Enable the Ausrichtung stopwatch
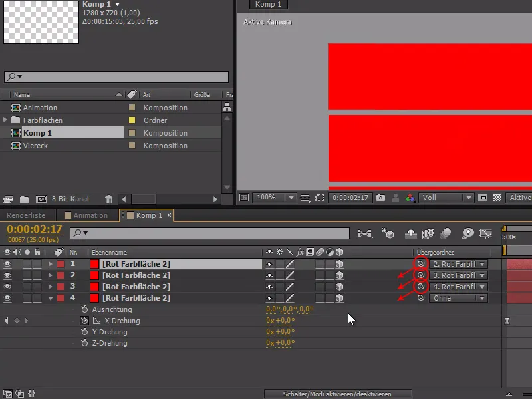532x399 pixels. click(84, 309)
